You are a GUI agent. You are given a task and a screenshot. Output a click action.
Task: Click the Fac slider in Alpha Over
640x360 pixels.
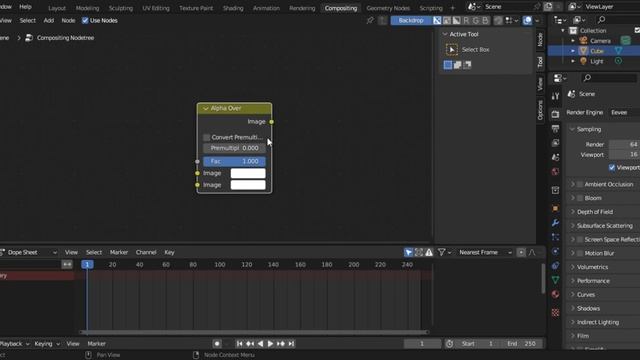[x=234, y=162]
